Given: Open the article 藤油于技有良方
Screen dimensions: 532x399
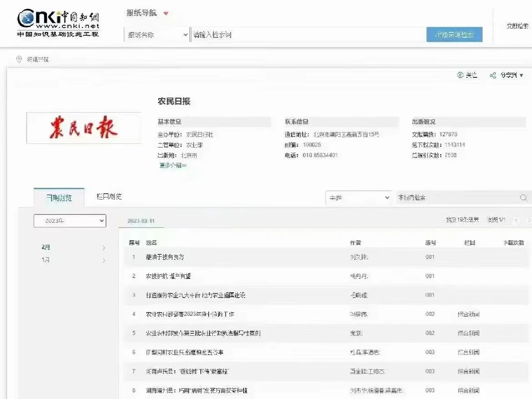Looking at the screenshot, I should [165, 257].
